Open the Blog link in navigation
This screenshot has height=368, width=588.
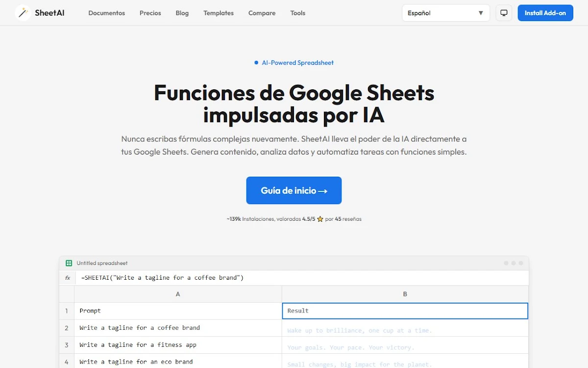pyautogui.click(x=182, y=13)
